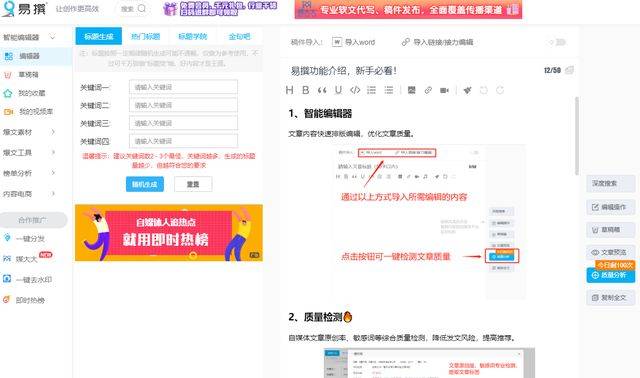640x378 pixels.
Task: Insert blockquote with quote icon
Action: (x=322, y=90)
